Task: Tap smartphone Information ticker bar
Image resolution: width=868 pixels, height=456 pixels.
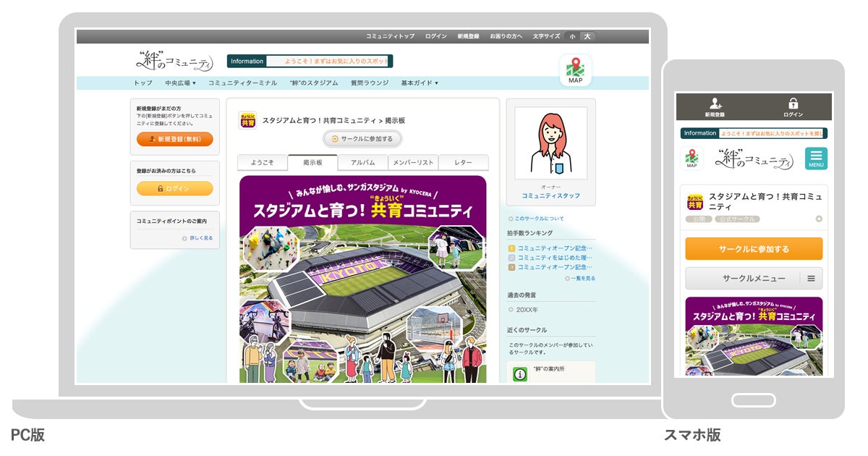Action: [754, 133]
